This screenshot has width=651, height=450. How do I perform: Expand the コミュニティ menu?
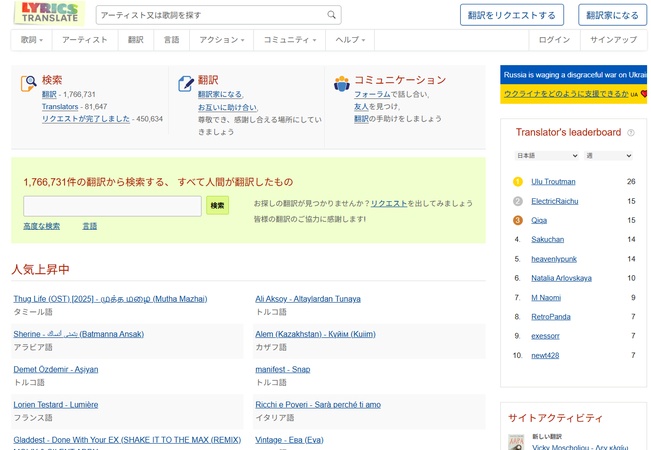tap(290, 40)
